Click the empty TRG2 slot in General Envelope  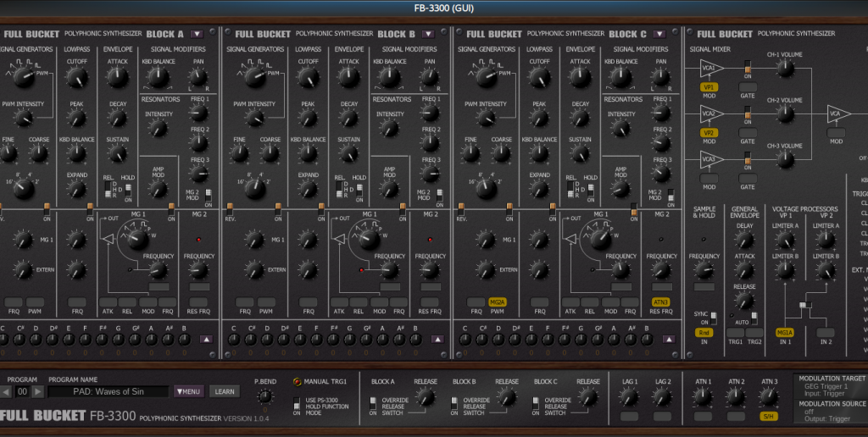click(x=754, y=333)
